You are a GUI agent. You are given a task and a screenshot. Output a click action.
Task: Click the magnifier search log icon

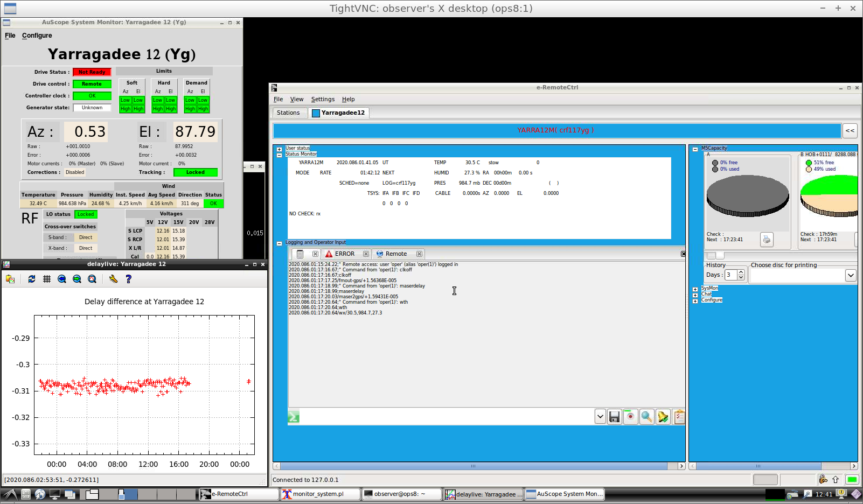tap(646, 417)
